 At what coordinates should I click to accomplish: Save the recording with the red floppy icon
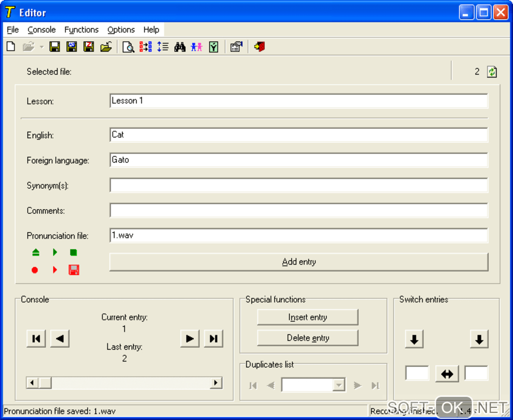[x=74, y=270]
